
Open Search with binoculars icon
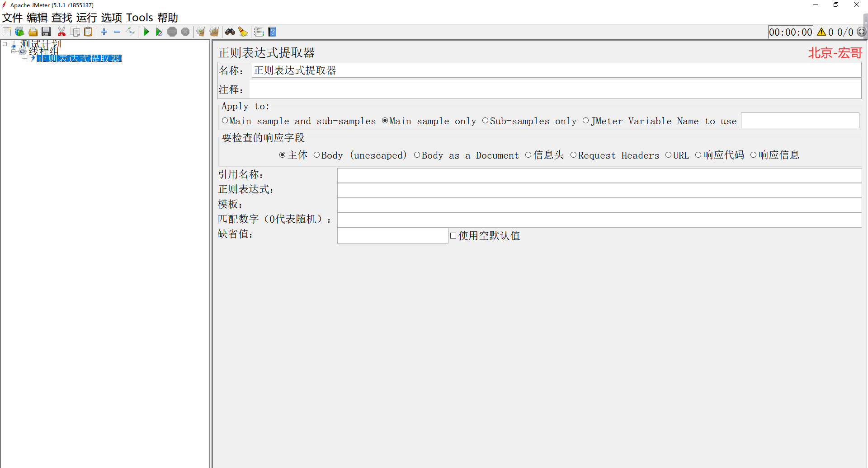(x=230, y=32)
